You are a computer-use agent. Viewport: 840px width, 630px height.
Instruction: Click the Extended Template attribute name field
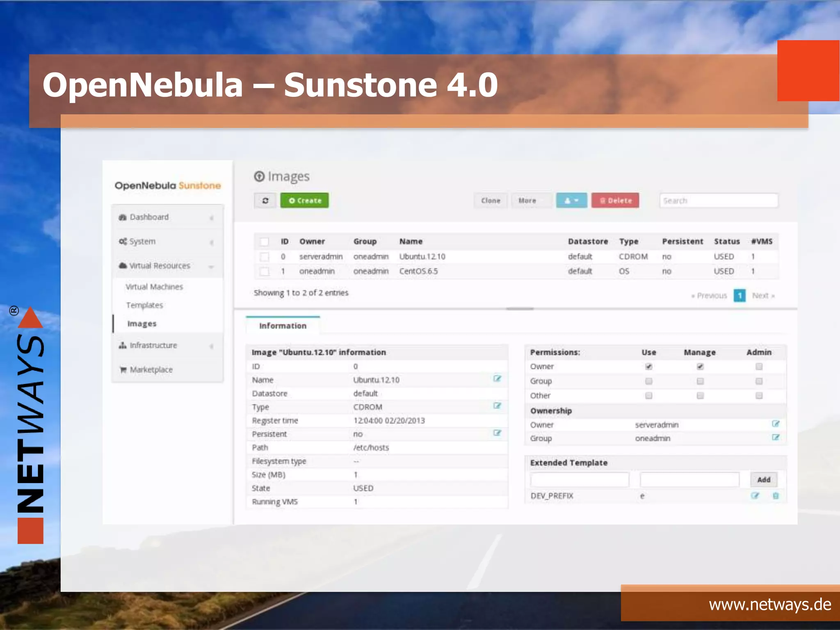click(x=580, y=479)
